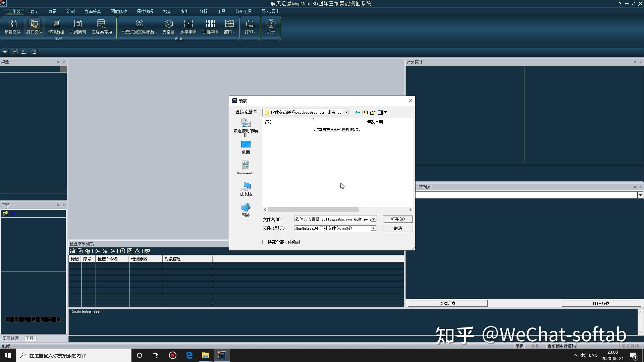Open the 显示 menu
Screen dimensions: 644x362
pos(34,11)
